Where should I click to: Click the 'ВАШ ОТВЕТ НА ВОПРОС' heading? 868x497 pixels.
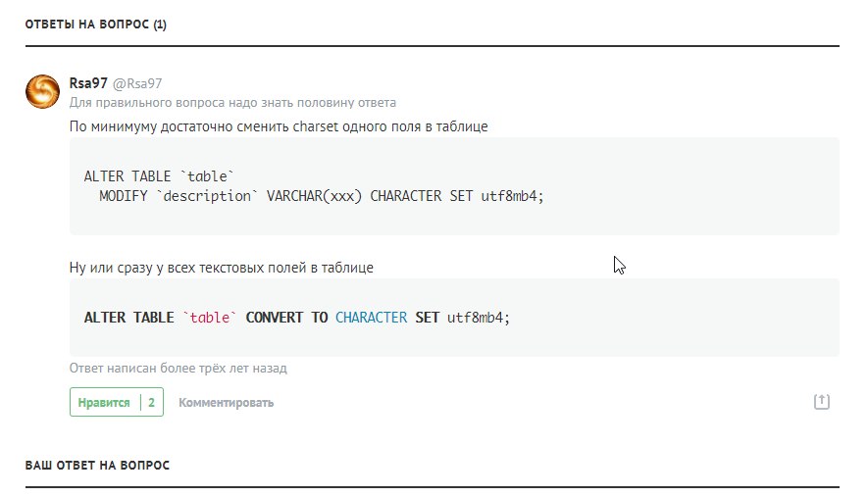pos(97,465)
